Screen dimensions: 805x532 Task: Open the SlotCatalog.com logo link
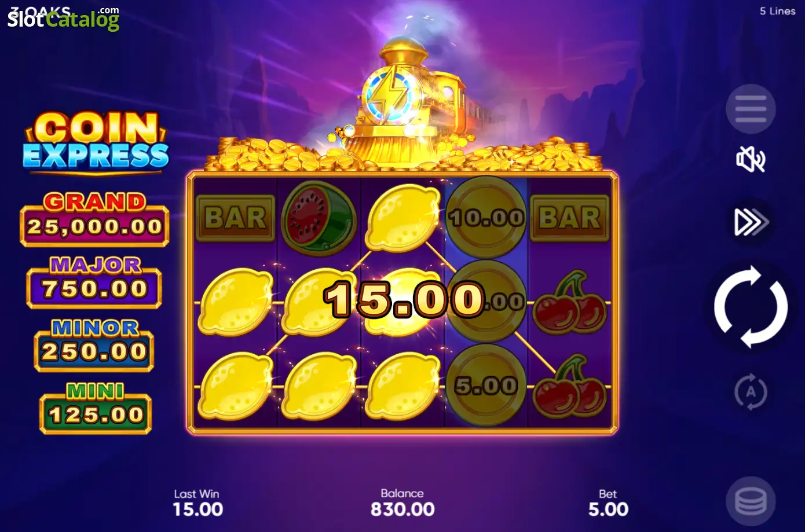[x=63, y=18]
